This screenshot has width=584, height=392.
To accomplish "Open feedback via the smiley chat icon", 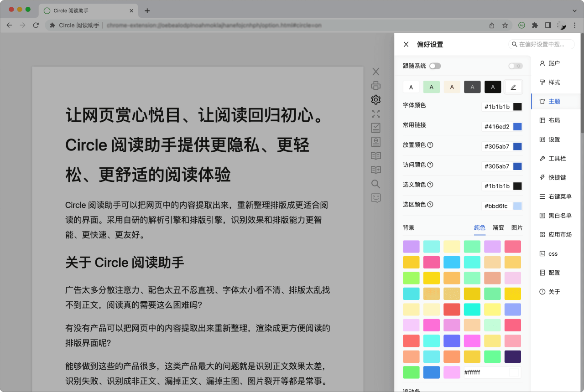I will (375, 198).
